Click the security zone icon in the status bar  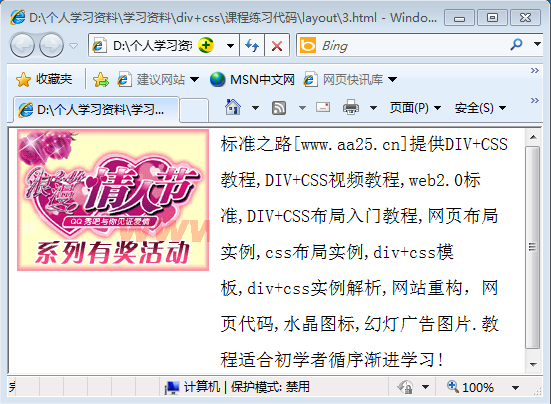coord(405,387)
